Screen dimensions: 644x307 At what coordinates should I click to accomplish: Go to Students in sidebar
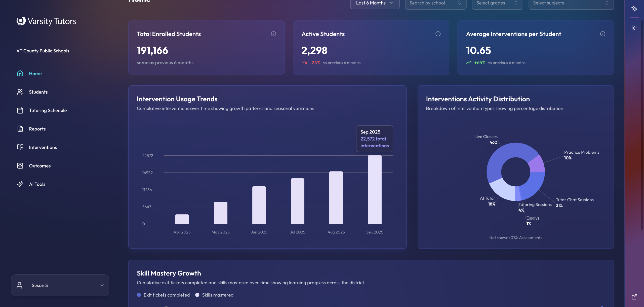tap(38, 92)
